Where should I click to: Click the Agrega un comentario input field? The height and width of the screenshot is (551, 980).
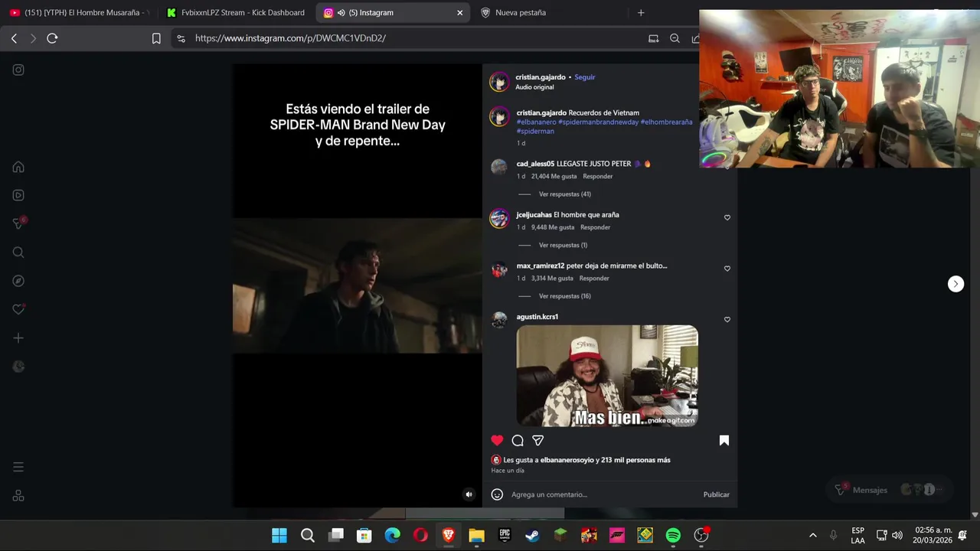tap(603, 494)
